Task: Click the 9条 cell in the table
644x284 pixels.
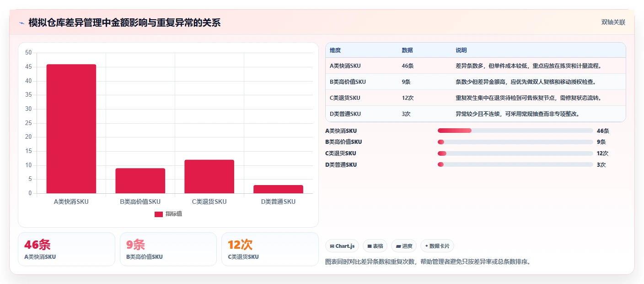Action: (406, 82)
